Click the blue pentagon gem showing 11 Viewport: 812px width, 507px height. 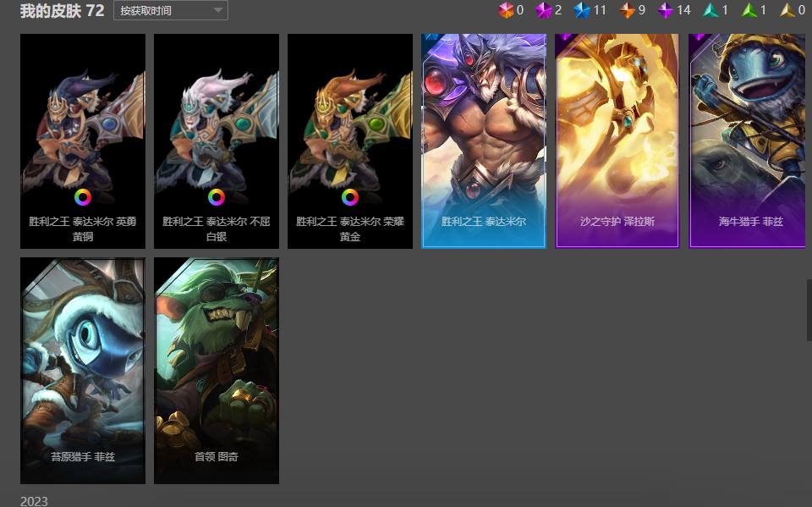point(582,10)
